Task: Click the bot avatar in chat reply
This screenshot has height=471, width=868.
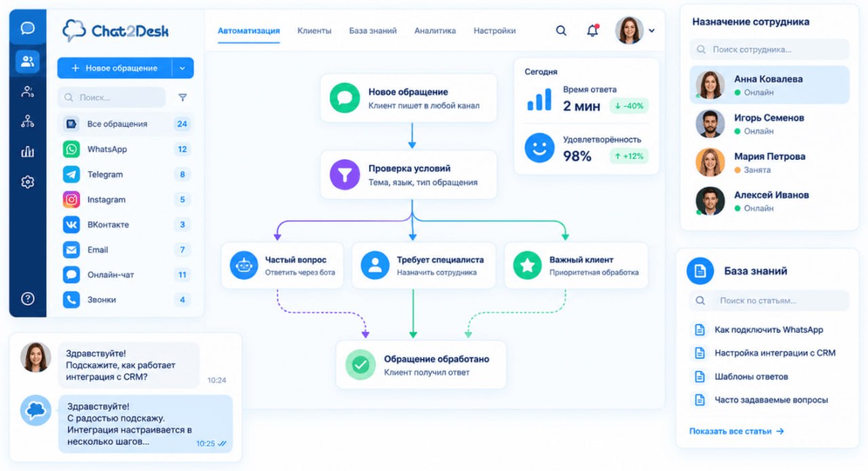Action: 36,409
